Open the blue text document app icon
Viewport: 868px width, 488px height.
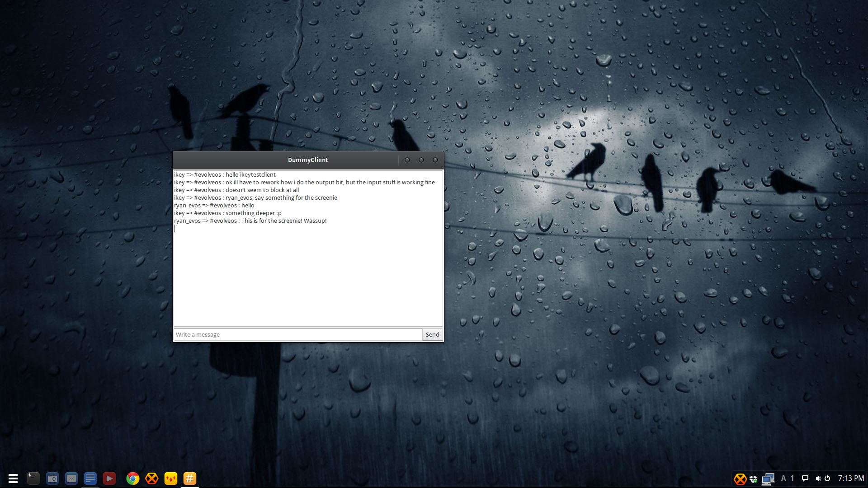pyautogui.click(x=90, y=478)
